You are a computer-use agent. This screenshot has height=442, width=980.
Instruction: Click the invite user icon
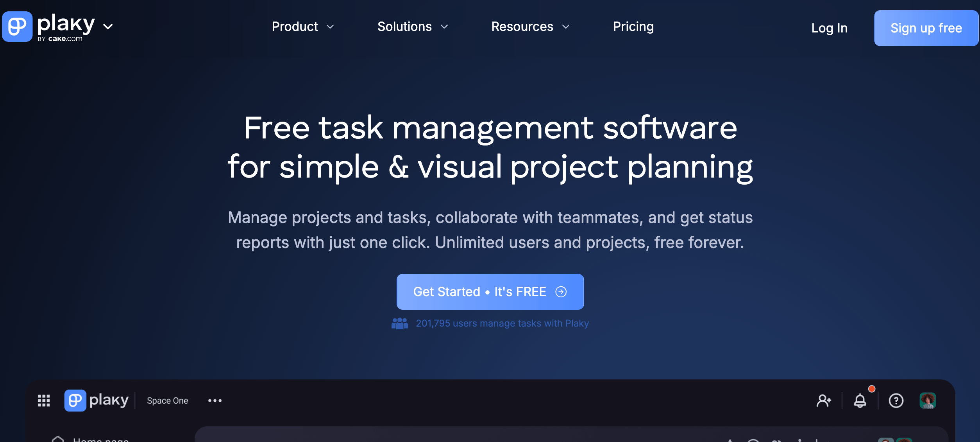coord(824,401)
